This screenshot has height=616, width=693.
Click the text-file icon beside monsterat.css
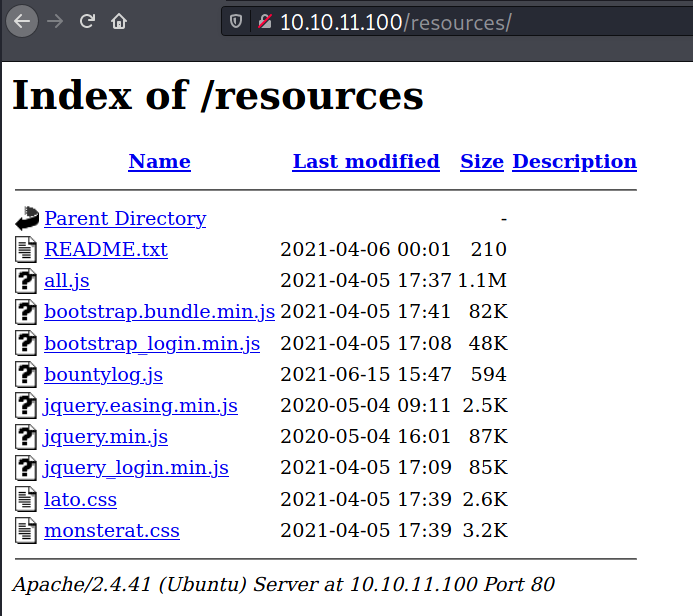click(x=26, y=530)
